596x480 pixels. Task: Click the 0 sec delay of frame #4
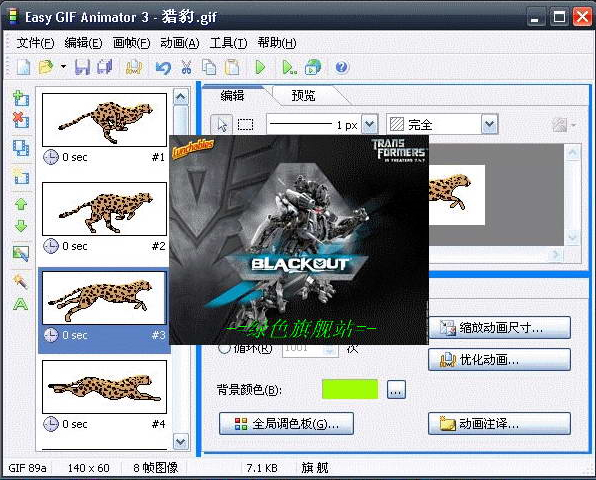coord(75,424)
